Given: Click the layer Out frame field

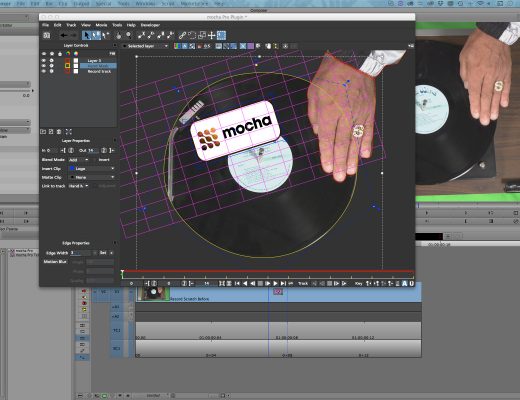Looking at the screenshot, I should [93, 150].
